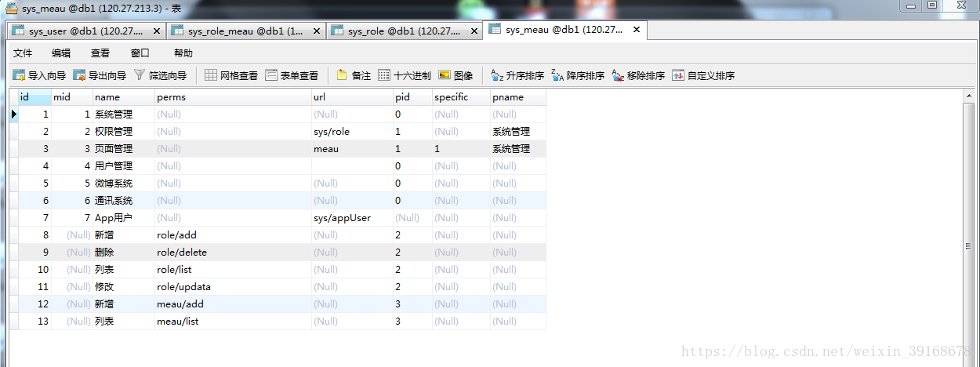Click the meau url cell
This screenshot has height=367, width=980.
tap(352, 149)
